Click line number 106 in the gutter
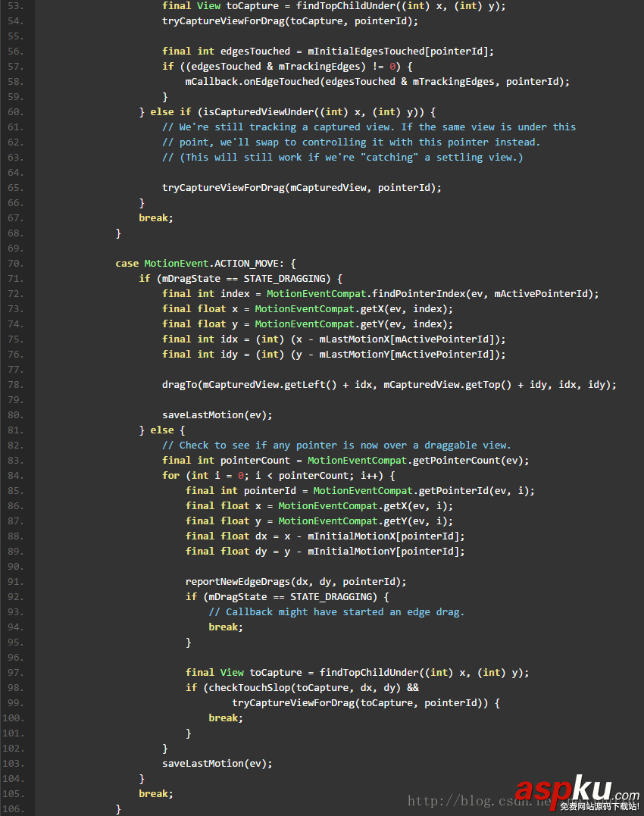The height and width of the screenshot is (816, 644). point(17,809)
